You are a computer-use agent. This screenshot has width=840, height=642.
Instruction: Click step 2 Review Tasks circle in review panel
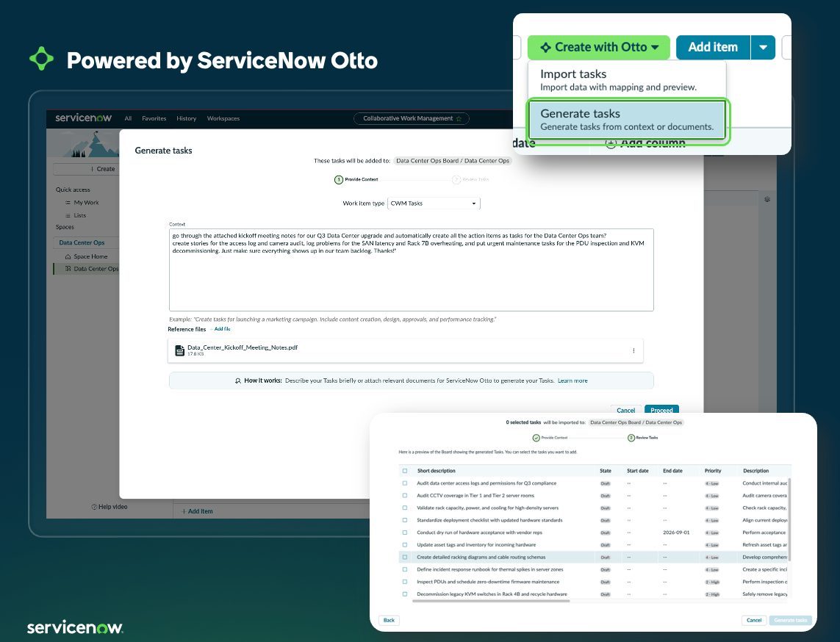point(631,438)
